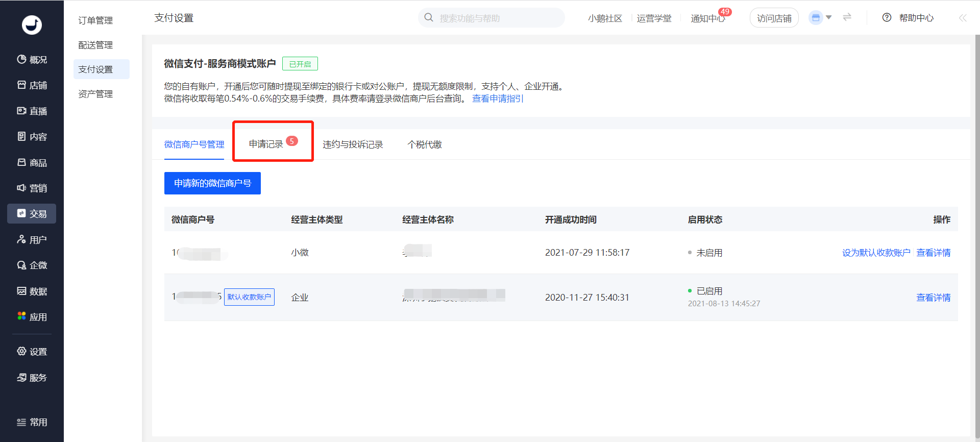Click 查看详情 in the 小微 row

click(934, 253)
